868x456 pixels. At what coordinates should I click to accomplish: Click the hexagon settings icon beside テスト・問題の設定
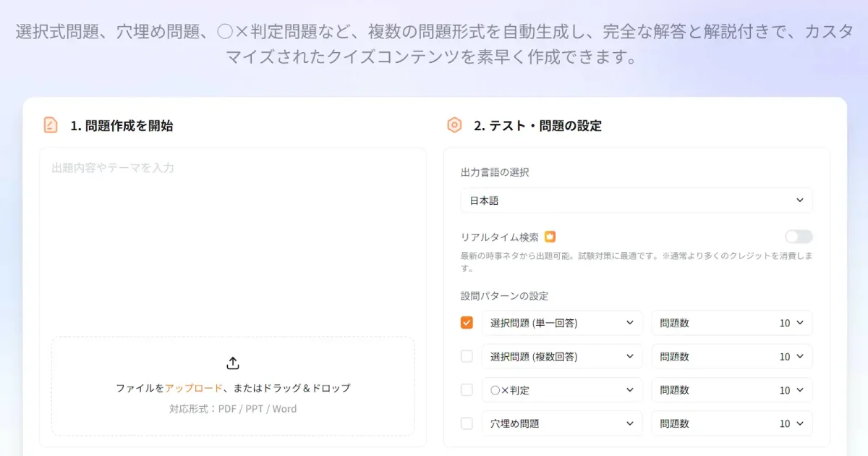(x=454, y=124)
